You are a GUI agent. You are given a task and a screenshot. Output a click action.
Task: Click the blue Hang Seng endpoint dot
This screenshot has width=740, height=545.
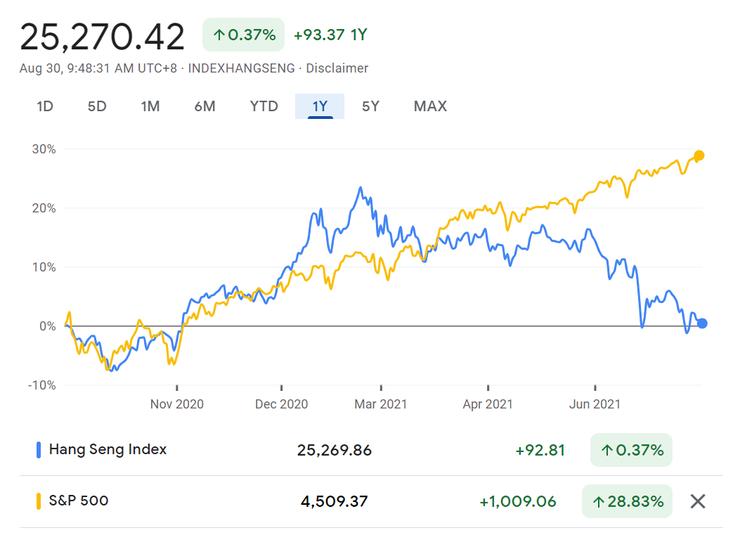pyautogui.click(x=702, y=323)
